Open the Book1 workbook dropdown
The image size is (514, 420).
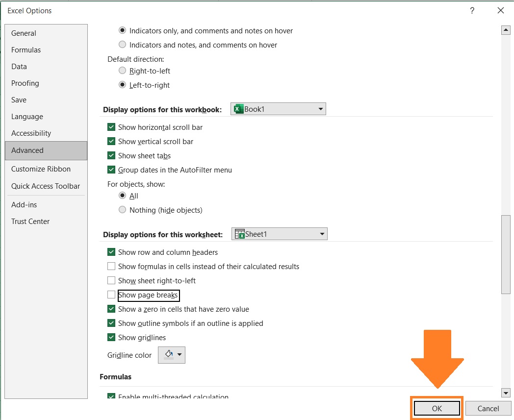click(278, 109)
